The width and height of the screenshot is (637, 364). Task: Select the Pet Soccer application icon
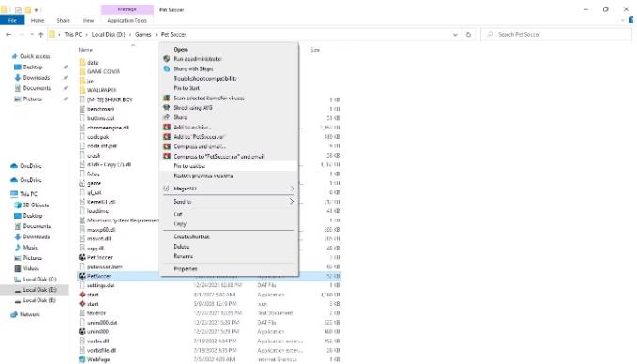coord(83,258)
